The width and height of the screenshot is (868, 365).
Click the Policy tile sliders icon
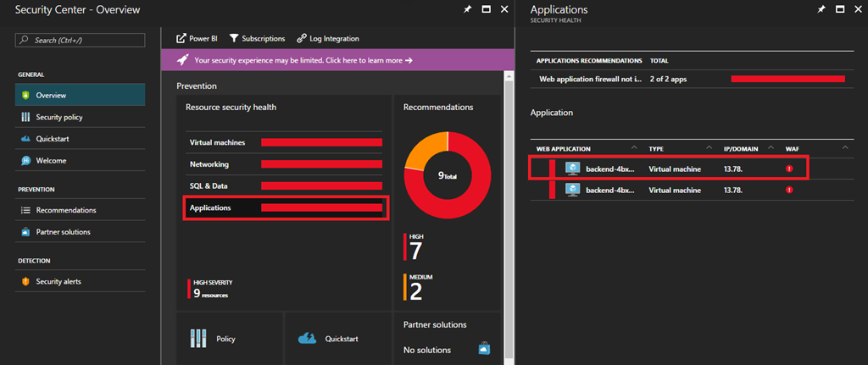tap(198, 339)
